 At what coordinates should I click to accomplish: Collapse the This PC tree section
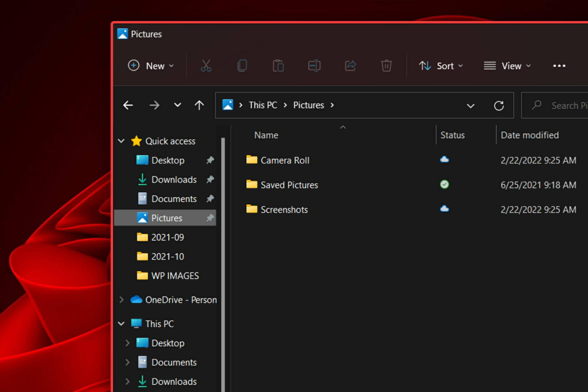(121, 323)
